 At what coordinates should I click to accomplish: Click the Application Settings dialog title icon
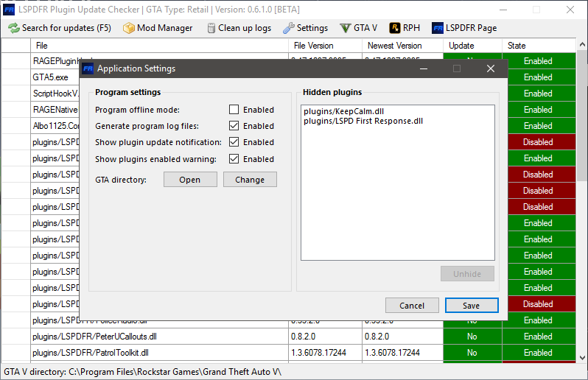(88, 68)
